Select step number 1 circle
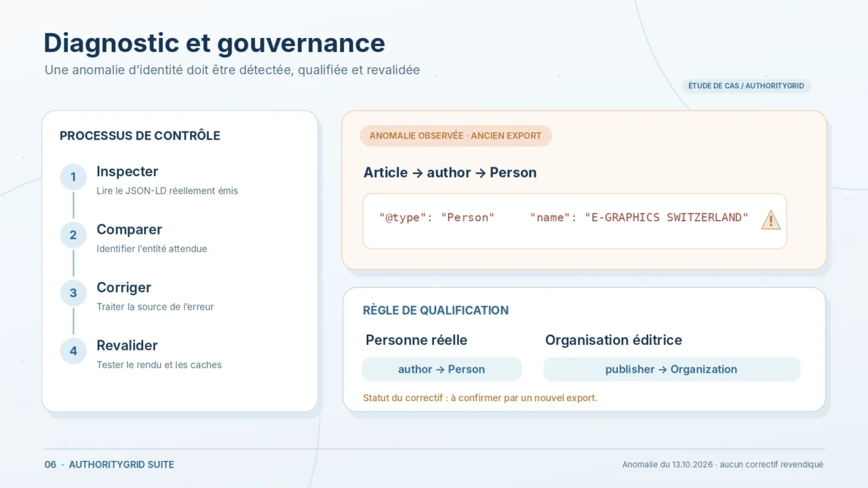 tap(73, 178)
